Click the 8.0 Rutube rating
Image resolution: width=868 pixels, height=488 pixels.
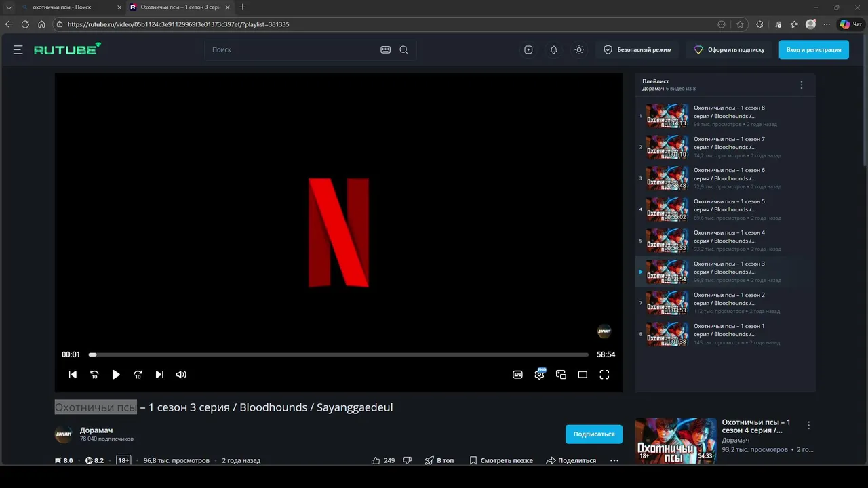coord(64,460)
